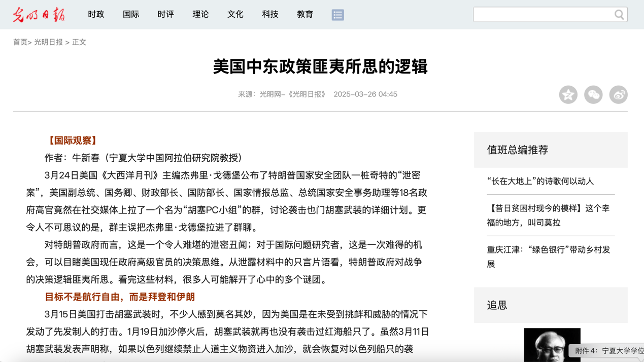This screenshot has width=644, height=362.
Task: Navigate to the 科技 section
Action: (x=270, y=15)
